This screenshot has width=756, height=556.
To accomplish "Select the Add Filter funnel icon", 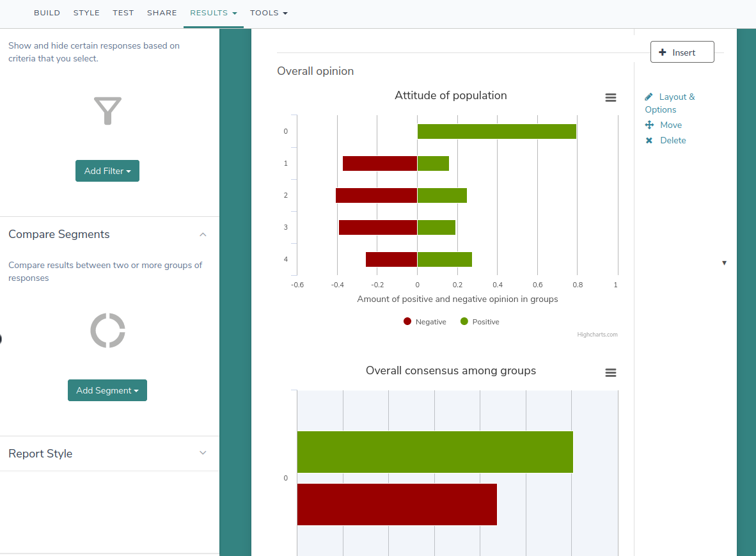I will point(107,111).
